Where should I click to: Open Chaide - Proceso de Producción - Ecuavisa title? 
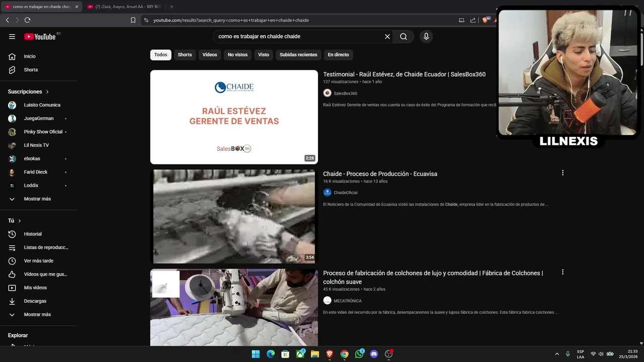[x=380, y=174]
